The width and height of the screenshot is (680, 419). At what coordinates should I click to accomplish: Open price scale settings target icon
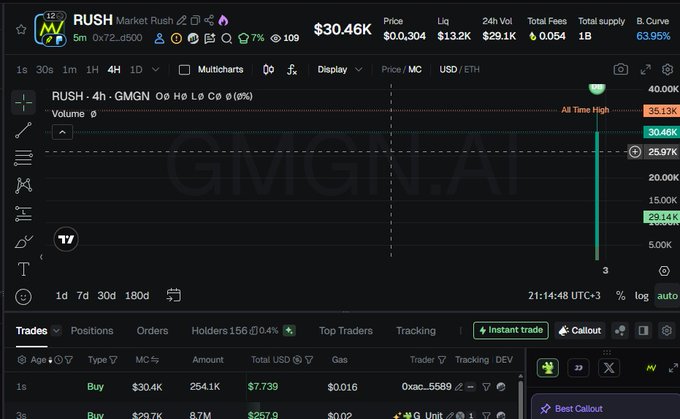point(664,271)
